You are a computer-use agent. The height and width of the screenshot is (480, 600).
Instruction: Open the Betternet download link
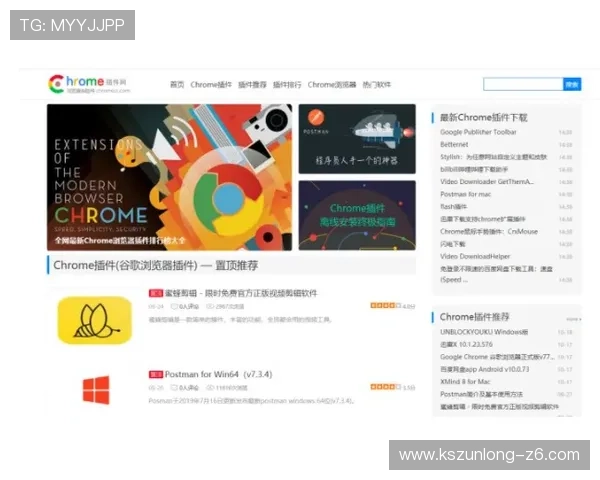click(454, 144)
